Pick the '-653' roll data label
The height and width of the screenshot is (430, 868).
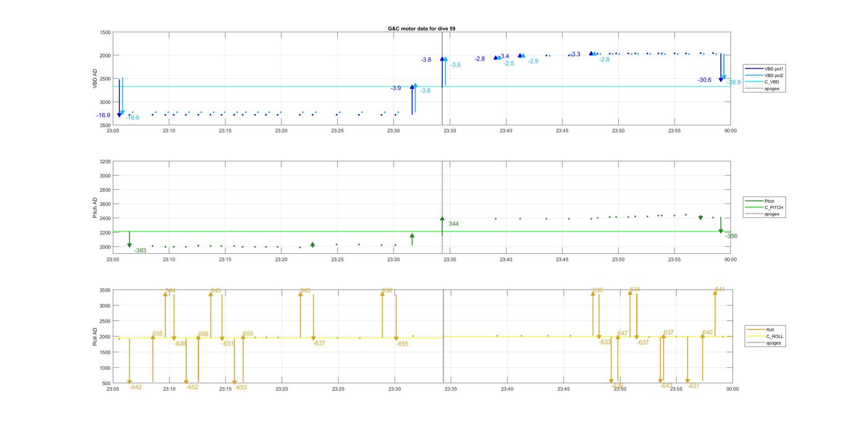coord(241,387)
